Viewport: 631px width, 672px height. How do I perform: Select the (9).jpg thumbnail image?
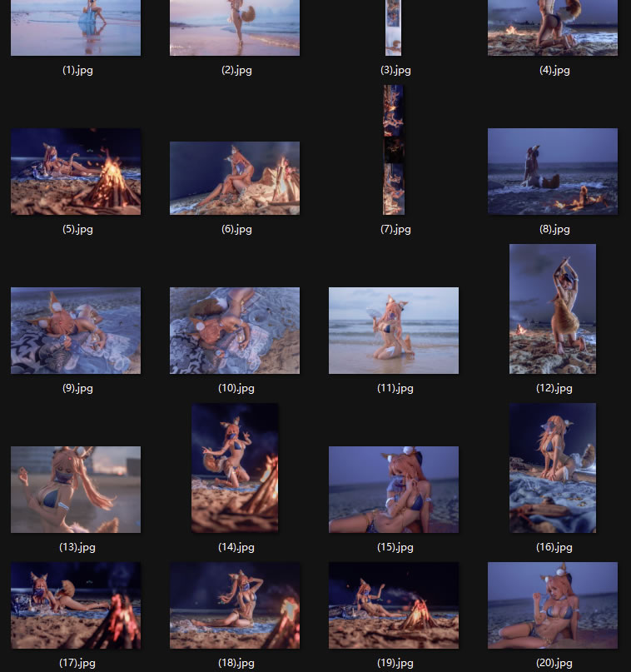click(76, 331)
